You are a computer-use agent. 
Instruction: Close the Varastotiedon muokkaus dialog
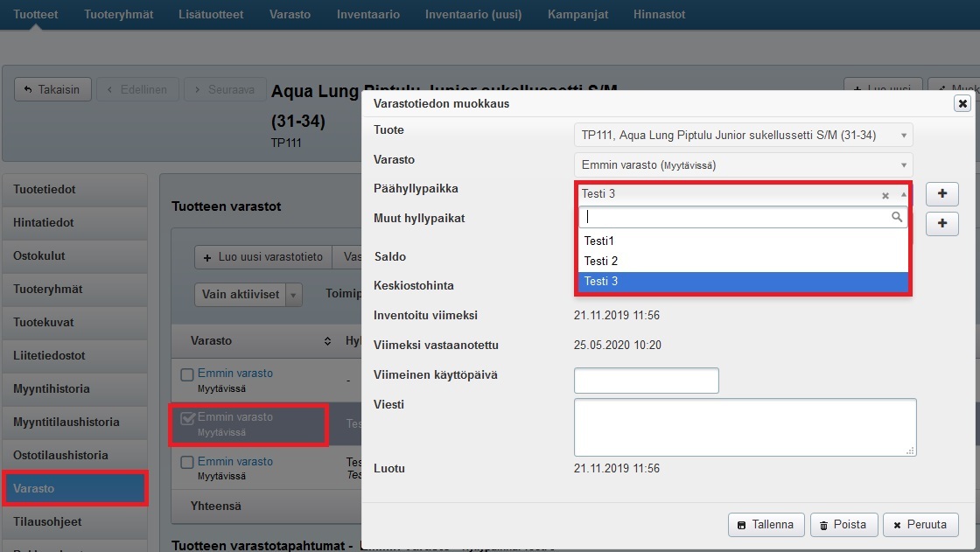962,103
